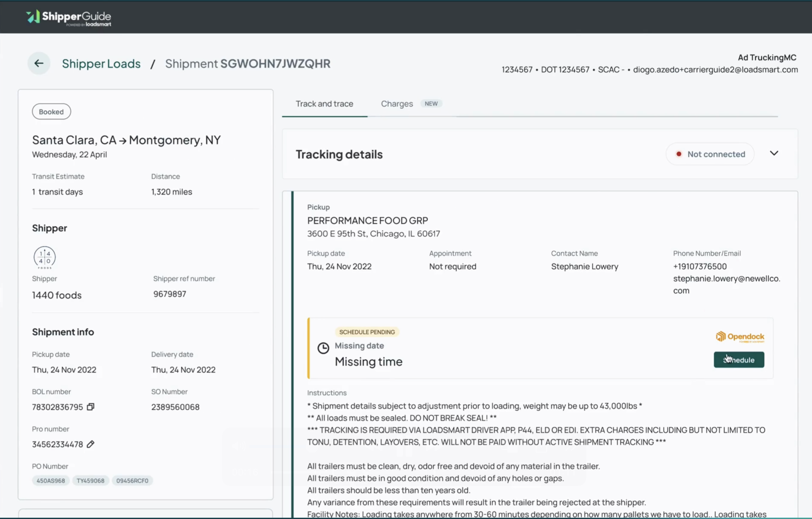Expand the Tracking details chevron

774,153
